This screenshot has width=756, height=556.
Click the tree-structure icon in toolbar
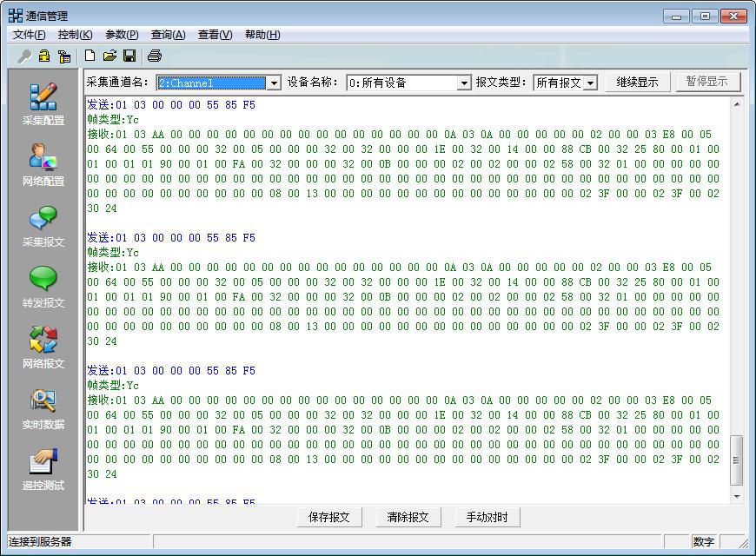[64, 56]
